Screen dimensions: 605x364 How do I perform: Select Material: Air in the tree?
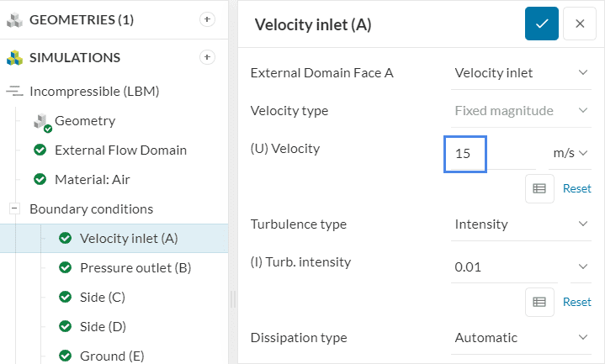tap(93, 179)
